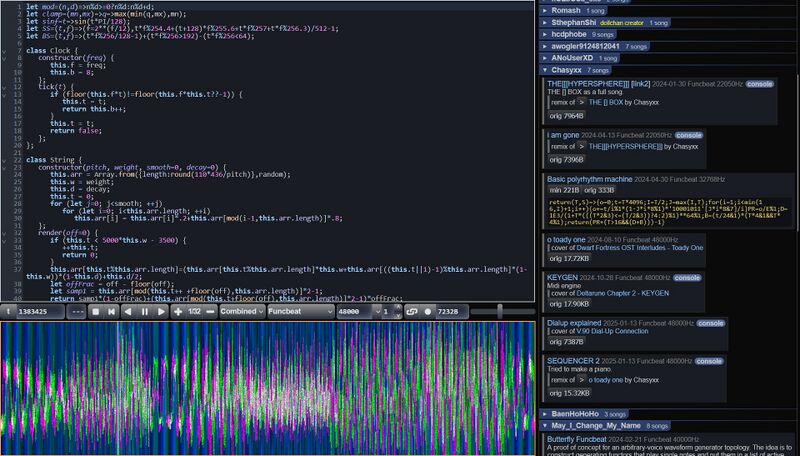Expand the SthephanShi song list

coord(605,23)
